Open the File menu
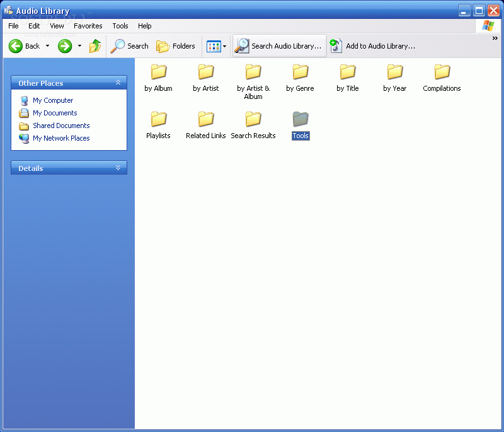This screenshot has width=504, height=432. (x=13, y=26)
